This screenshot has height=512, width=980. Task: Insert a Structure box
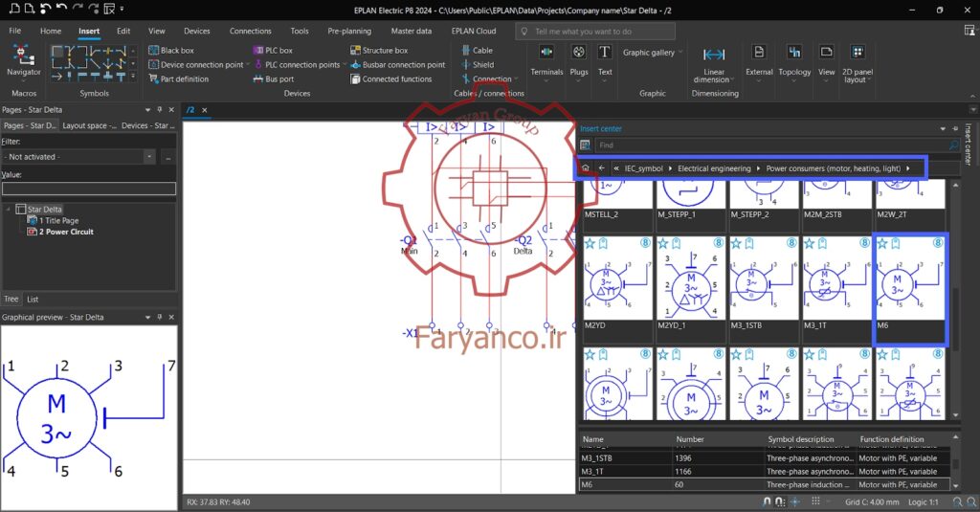[x=379, y=50]
